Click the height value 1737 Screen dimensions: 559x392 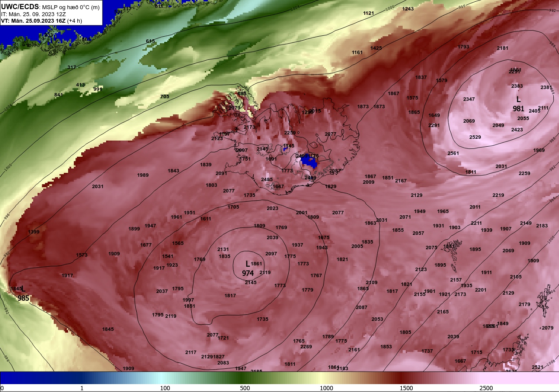pyautogui.click(x=427, y=351)
